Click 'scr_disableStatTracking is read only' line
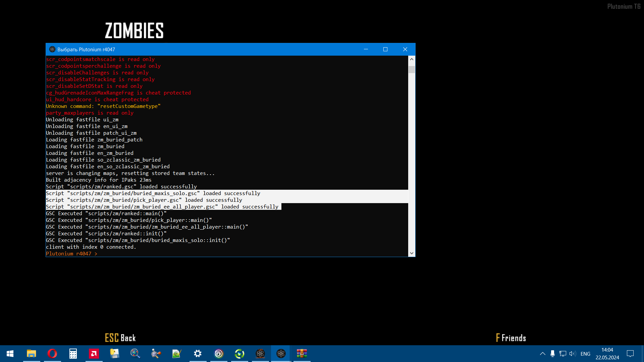This screenshot has height=362, width=644. (x=100, y=79)
